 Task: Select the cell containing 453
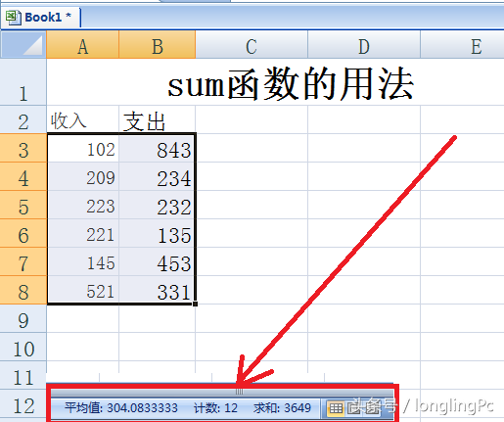coord(158,261)
